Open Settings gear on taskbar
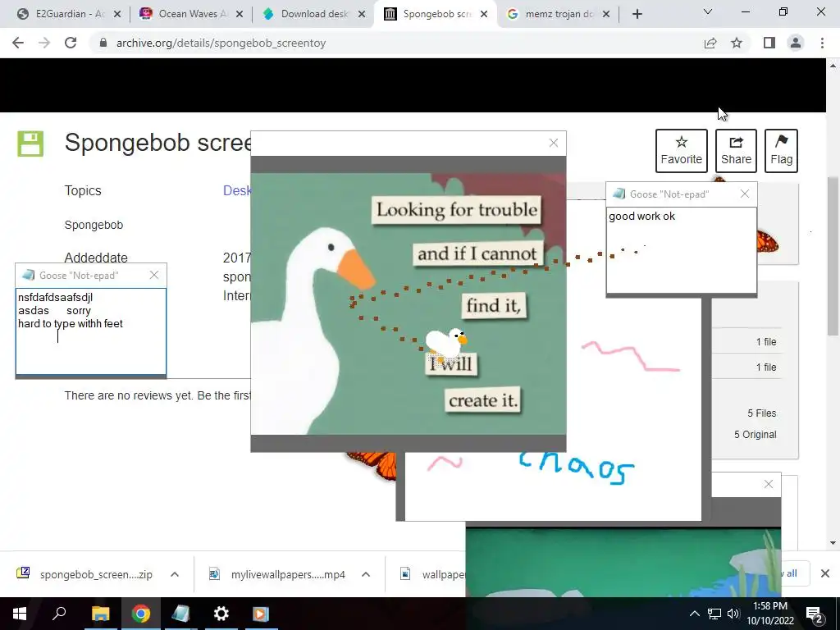Image resolution: width=840 pixels, height=630 pixels. (221, 614)
